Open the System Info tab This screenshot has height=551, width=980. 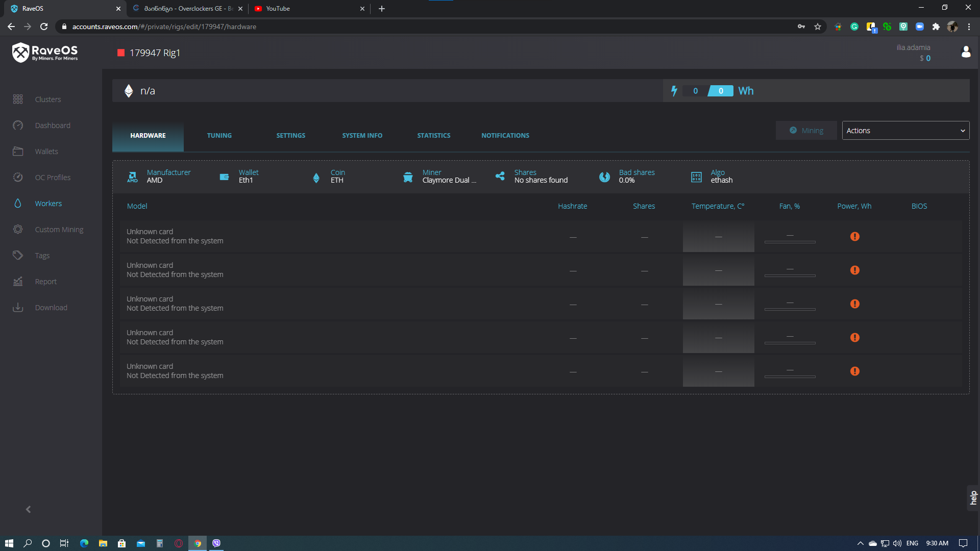click(x=362, y=136)
